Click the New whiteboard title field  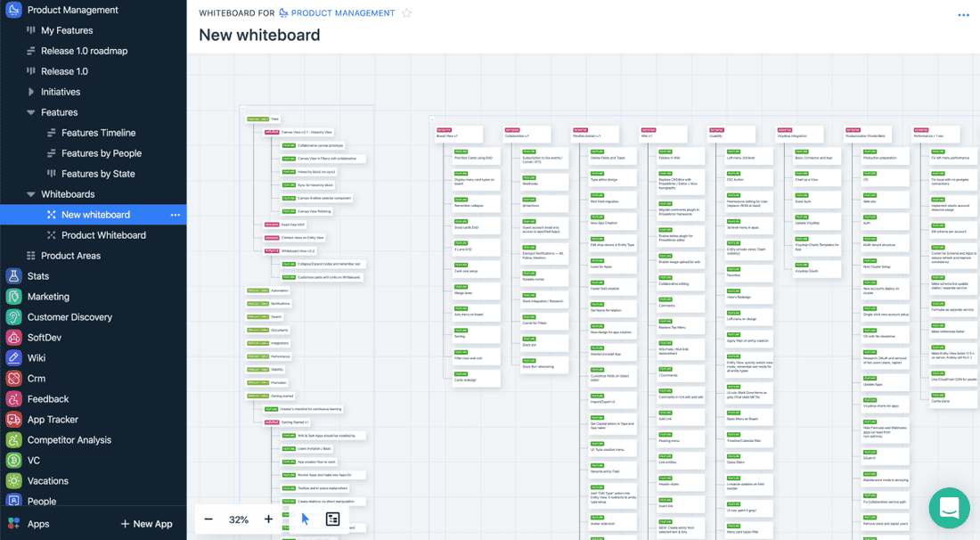(x=259, y=36)
